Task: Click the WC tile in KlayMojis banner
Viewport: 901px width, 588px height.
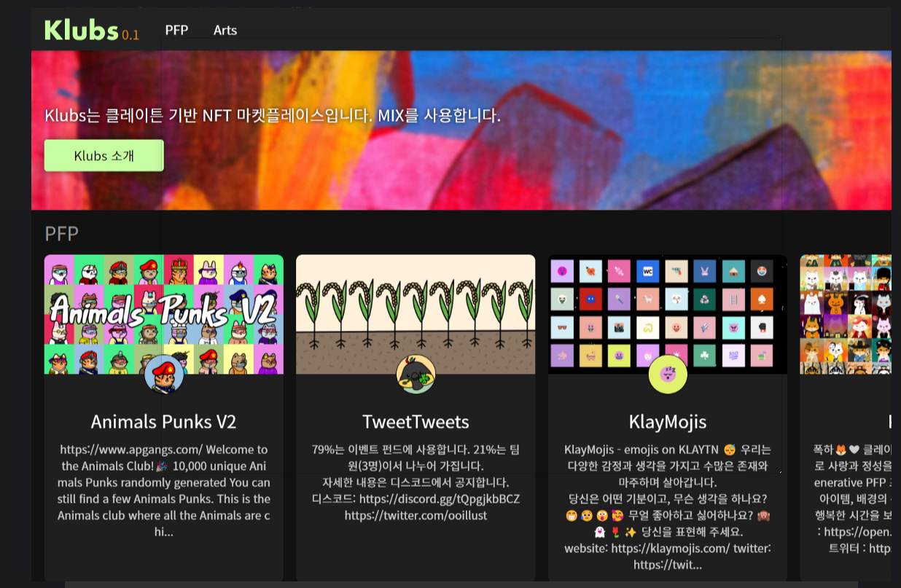Action: [x=647, y=272]
